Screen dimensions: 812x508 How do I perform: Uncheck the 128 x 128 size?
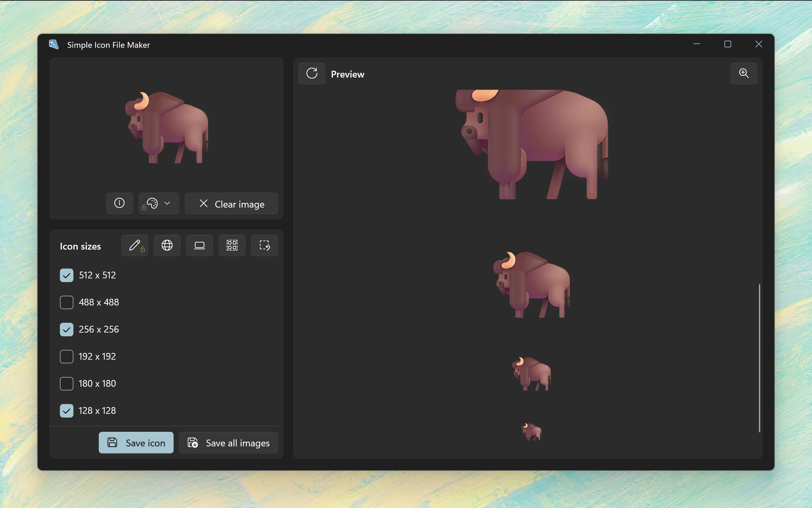tap(67, 411)
